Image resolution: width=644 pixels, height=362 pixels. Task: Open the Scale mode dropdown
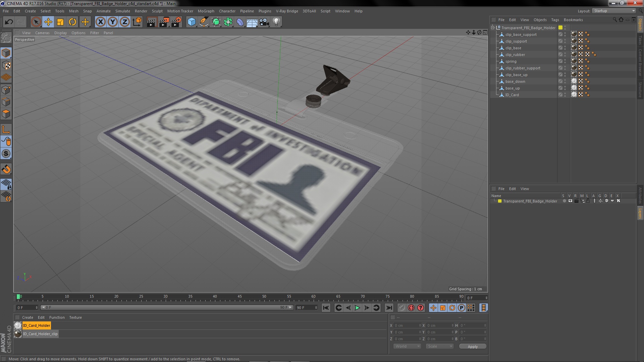(439, 346)
